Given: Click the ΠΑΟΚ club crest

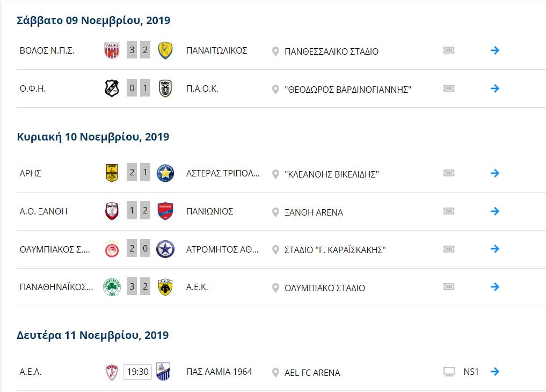Looking at the screenshot, I should point(165,88).
